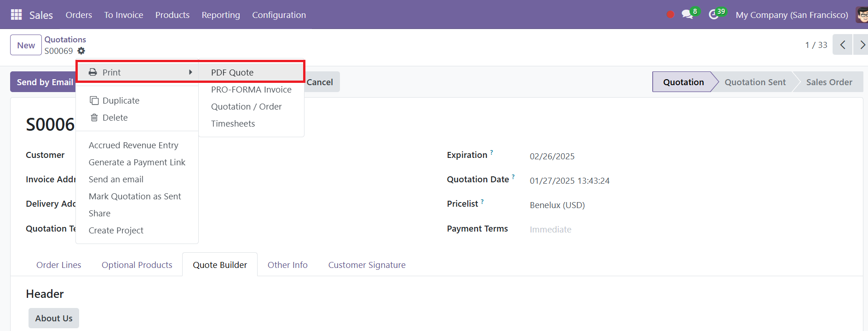Screen dimensions: 868x331
Task: Click the New button
Action: (x=26, y=45)
